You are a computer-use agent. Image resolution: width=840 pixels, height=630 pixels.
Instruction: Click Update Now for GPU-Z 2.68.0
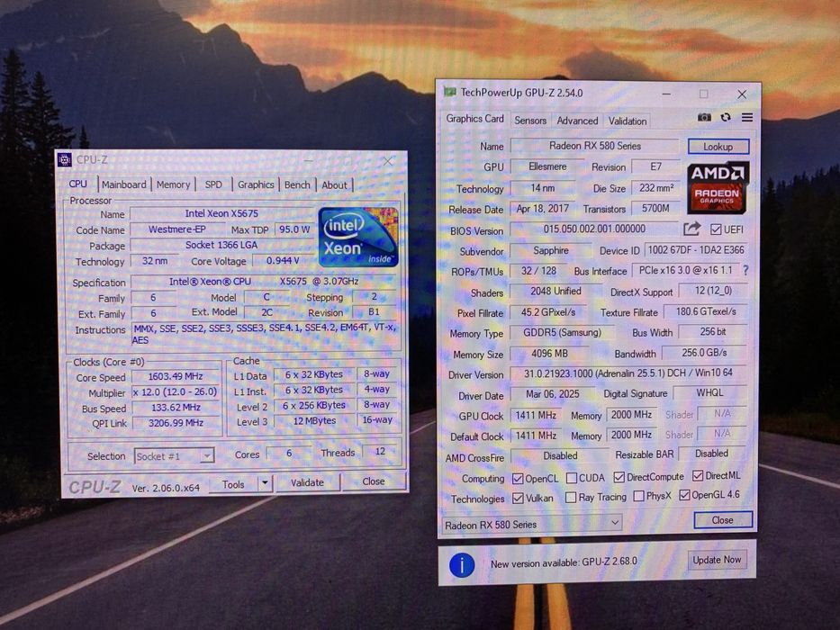coord(717,560)
